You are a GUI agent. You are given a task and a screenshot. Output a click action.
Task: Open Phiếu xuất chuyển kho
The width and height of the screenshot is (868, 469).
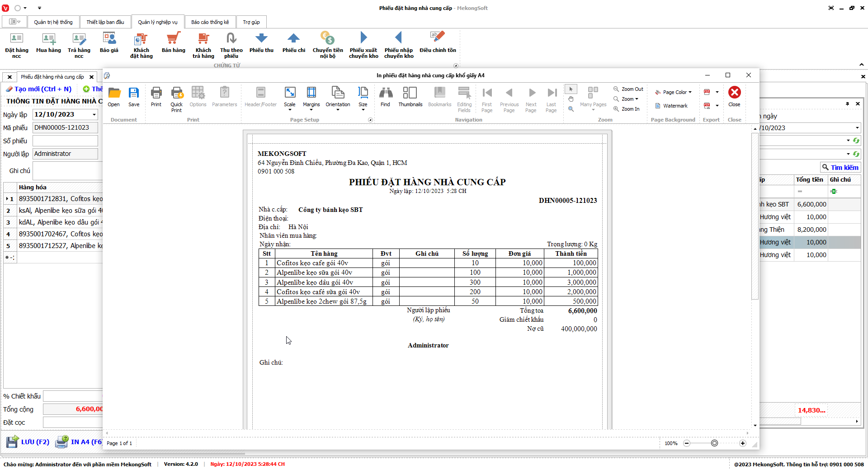pos(363,45)
